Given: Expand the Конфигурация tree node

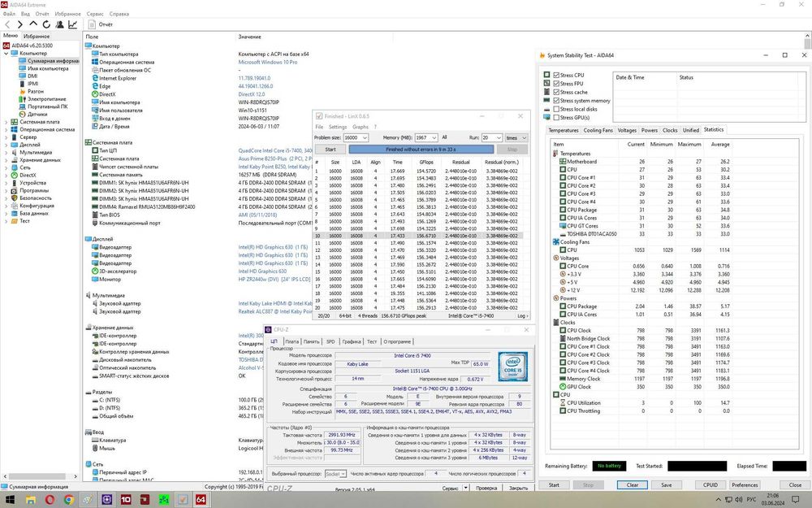Looking at the screenshot, I should point(6,206).
